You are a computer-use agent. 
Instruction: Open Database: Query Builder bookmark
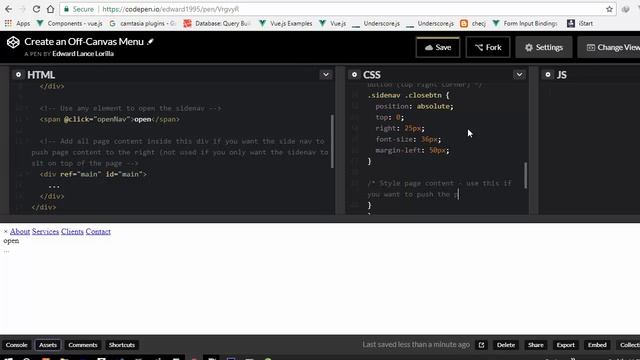tap(217, 24)
